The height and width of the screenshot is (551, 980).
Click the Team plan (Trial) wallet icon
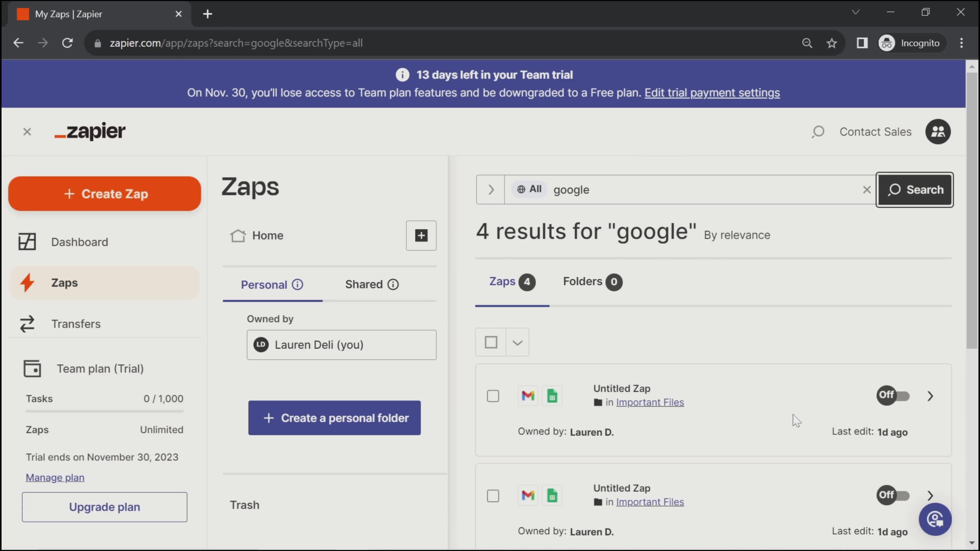coord(32,368)
